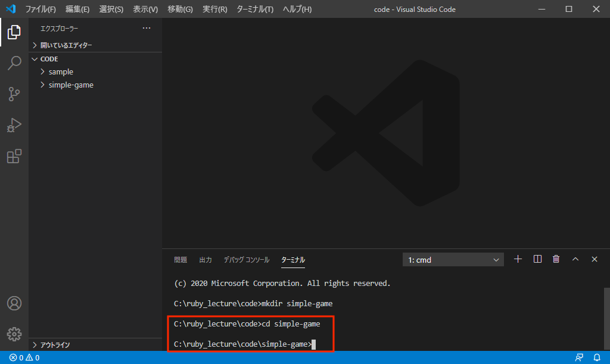Maximize the panel size with chevron

pos(575,259)
